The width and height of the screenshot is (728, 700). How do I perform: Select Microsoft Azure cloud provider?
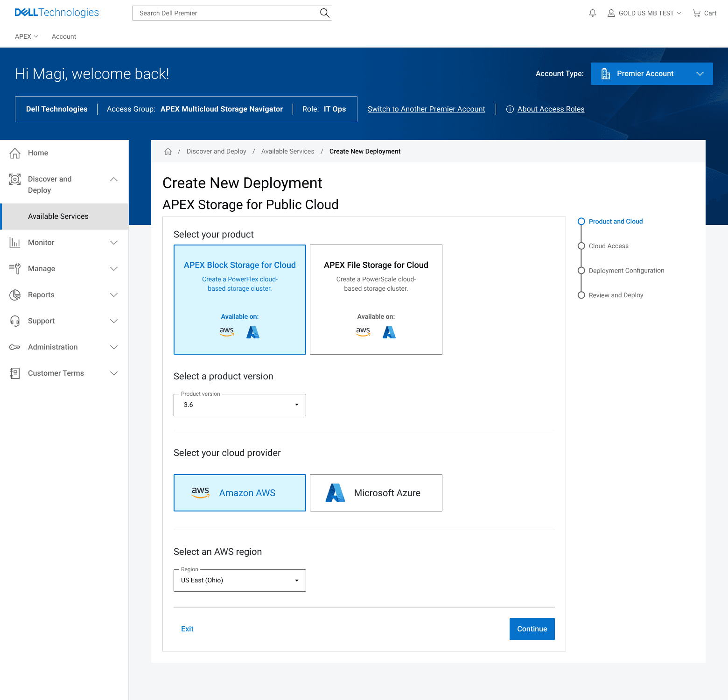click(376, 493)
